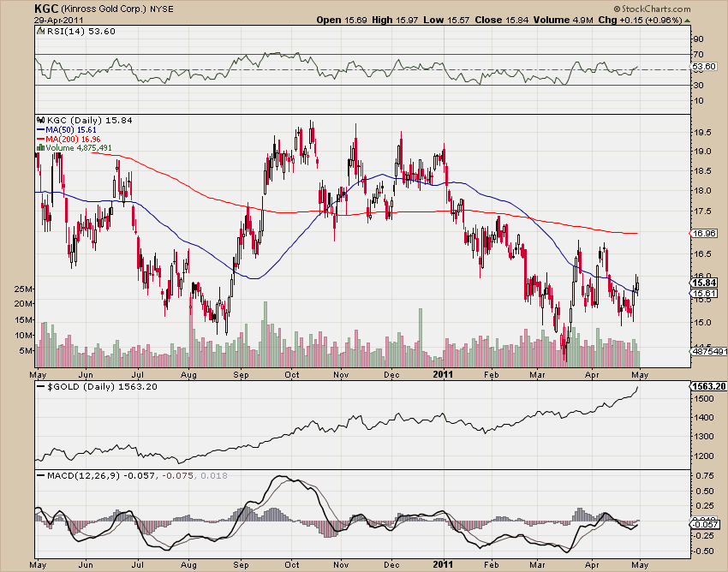
Task: Click the 25M volume axis label
Action: (24, 289)
